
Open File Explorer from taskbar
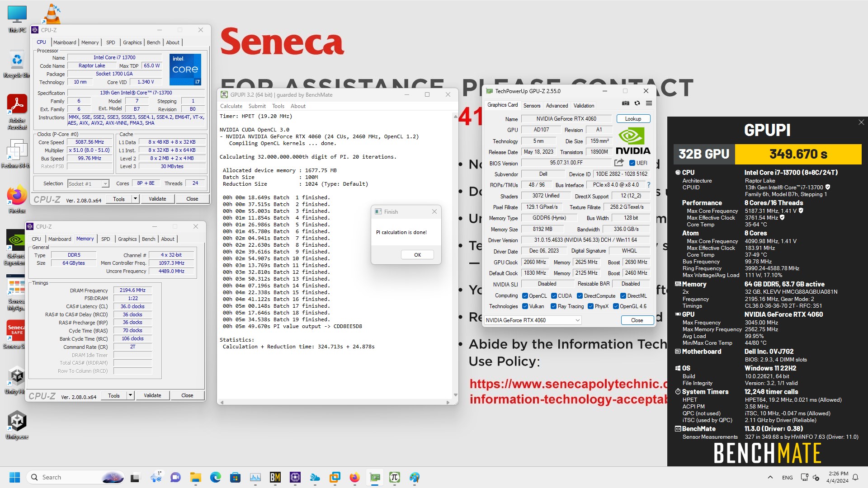[195, 477]
